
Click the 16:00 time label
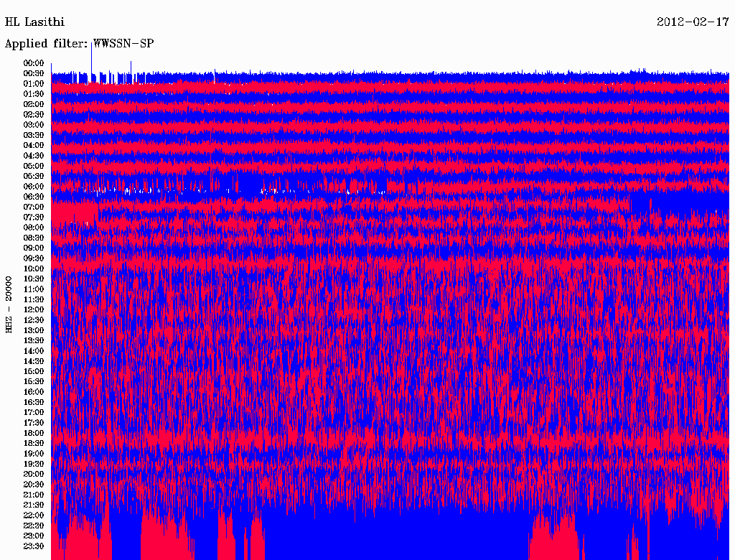pos(34,392)
